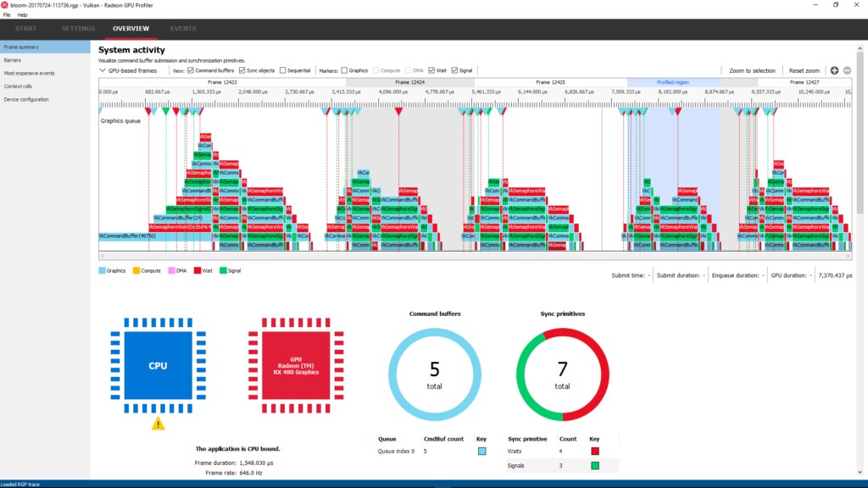
Task: Click the red Radeon GPU chip graphic
Action: pyautogui.click(x=296, y=366)
